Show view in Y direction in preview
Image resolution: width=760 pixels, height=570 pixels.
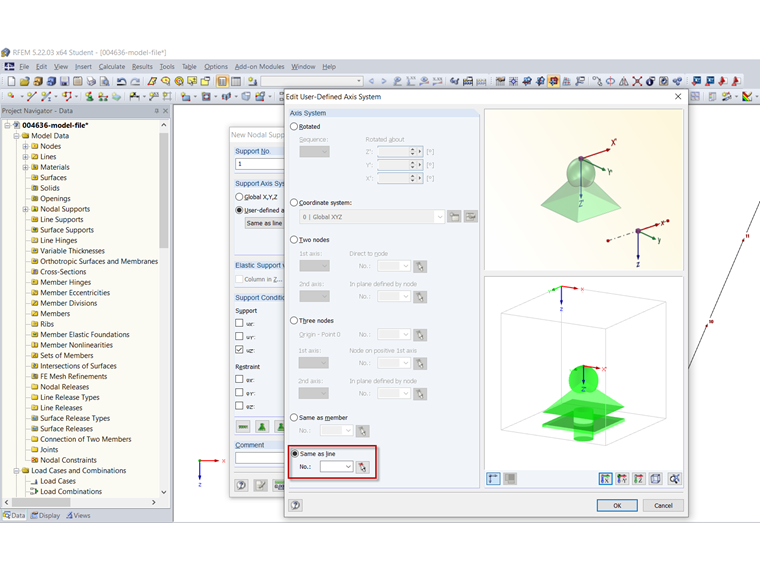click(622, 479)
